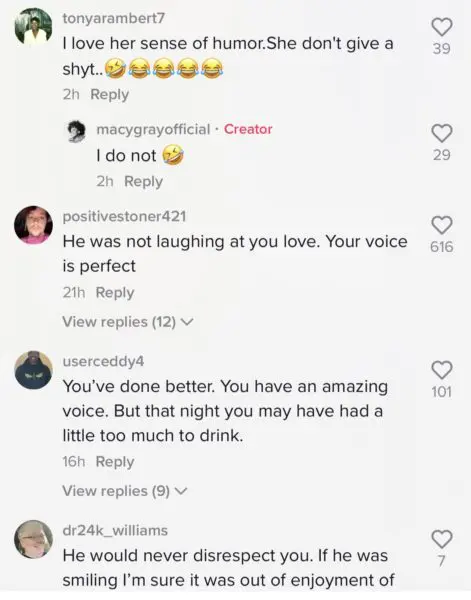Open tonyarambert7's profile picture
Image resolution: width=471 pixels, height=600 pixels.
click(34, 27)
